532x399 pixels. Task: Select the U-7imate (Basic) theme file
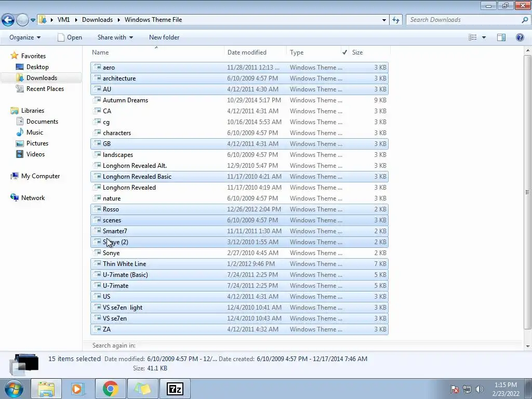click(239, 275)
